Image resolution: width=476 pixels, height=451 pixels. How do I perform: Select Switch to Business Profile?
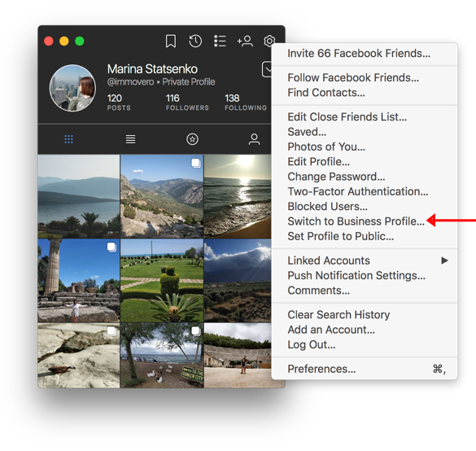[x=356, y=221]
